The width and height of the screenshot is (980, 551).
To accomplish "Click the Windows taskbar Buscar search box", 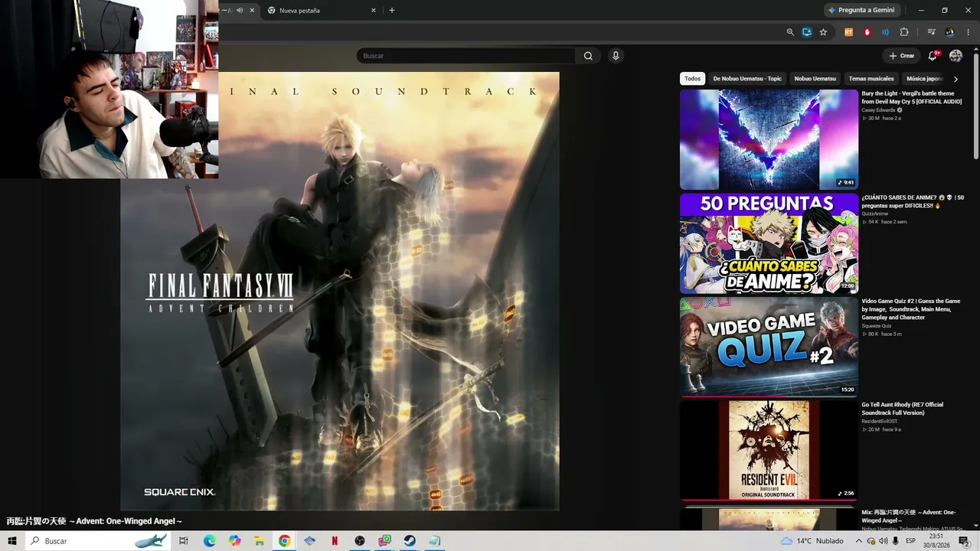I will pos(98,541).
